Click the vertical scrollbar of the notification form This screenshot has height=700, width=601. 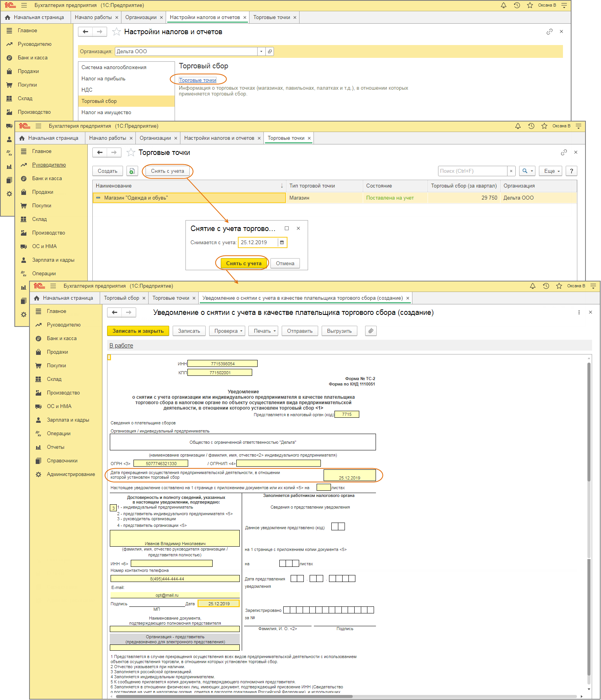click(589, 422)
